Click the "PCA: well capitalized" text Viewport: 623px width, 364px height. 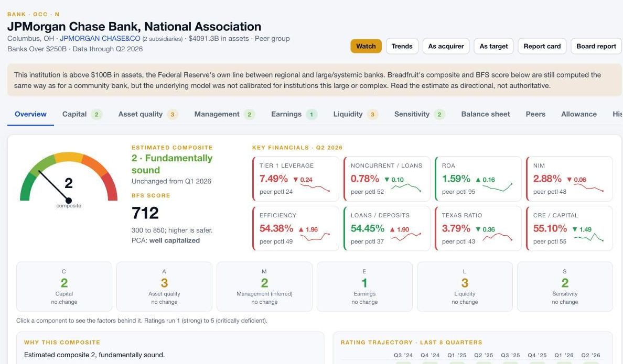166,240
